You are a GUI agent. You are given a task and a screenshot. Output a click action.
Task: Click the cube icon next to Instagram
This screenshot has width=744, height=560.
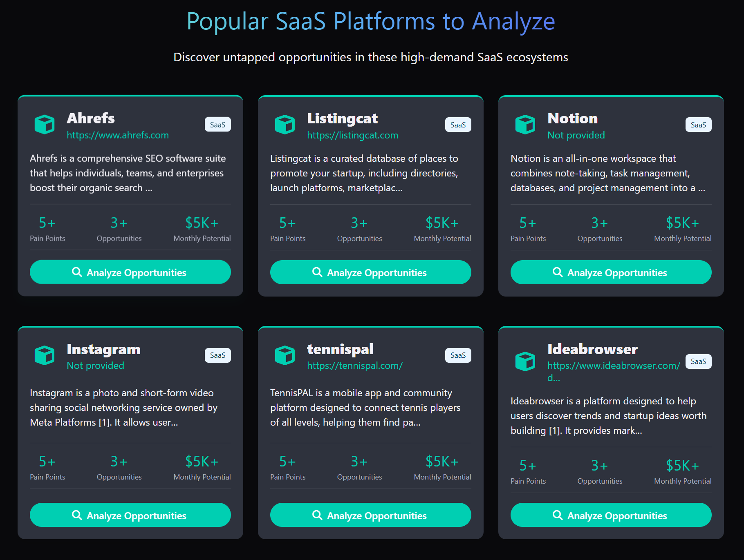point(45,355)
